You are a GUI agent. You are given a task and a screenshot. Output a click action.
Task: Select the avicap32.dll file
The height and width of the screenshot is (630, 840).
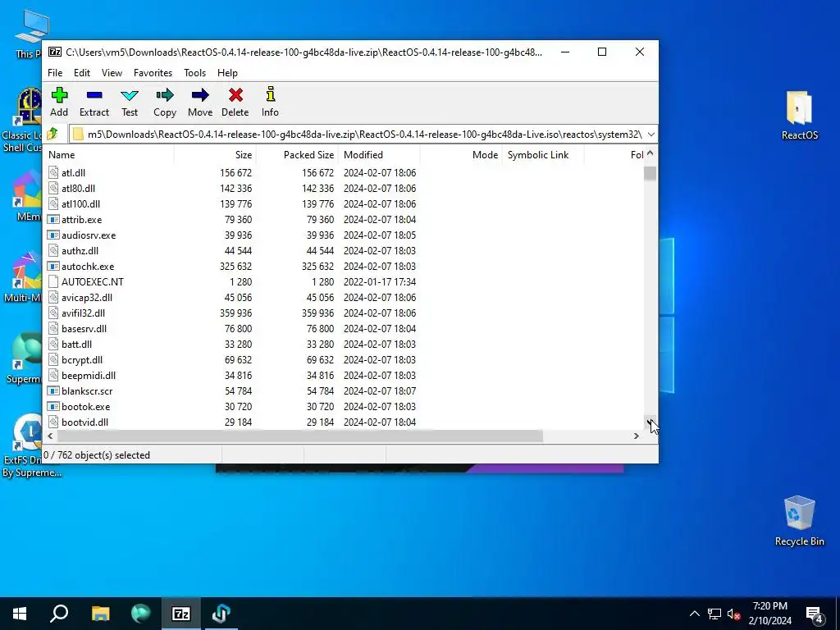point(87,297)
